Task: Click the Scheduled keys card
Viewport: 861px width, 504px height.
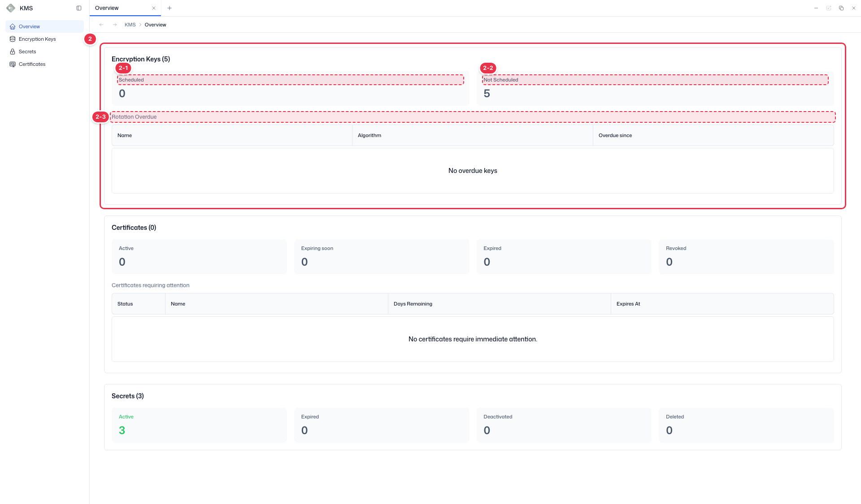Action: (x=290, y=88)
